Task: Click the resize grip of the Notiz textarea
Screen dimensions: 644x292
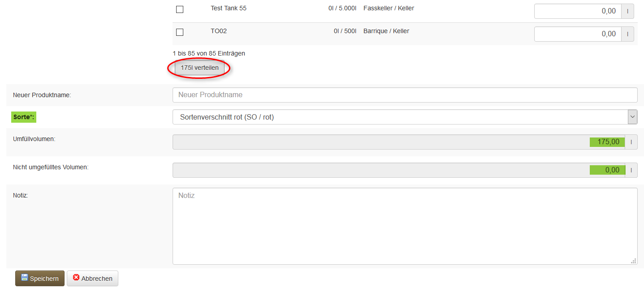Action: click(x=634, y=261)
